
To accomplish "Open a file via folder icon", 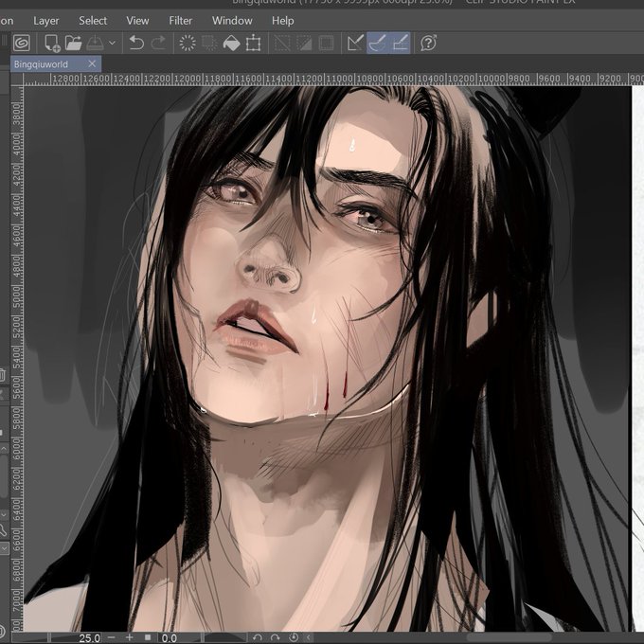I will coord(74,43).
